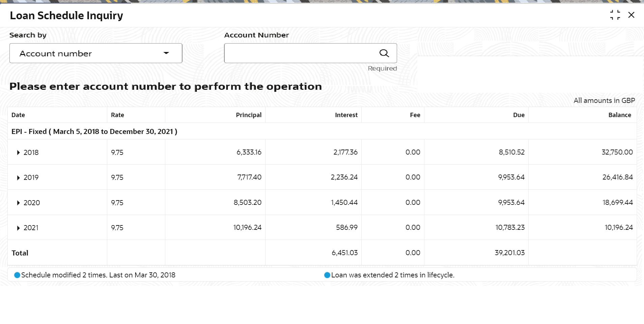Click the blue dot beside Loan was extended note
The height and width of the screenshot is (324, 644).
tap(327, 275)
